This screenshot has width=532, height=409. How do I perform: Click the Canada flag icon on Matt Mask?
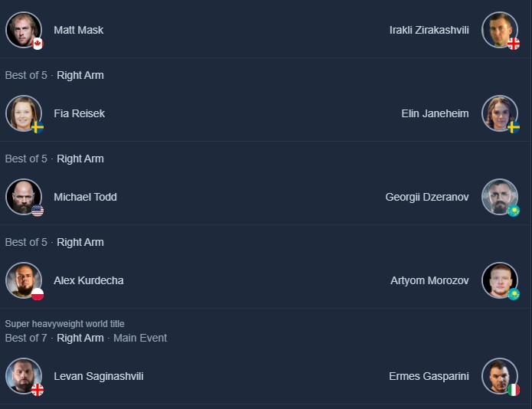(x=37, y=44)
